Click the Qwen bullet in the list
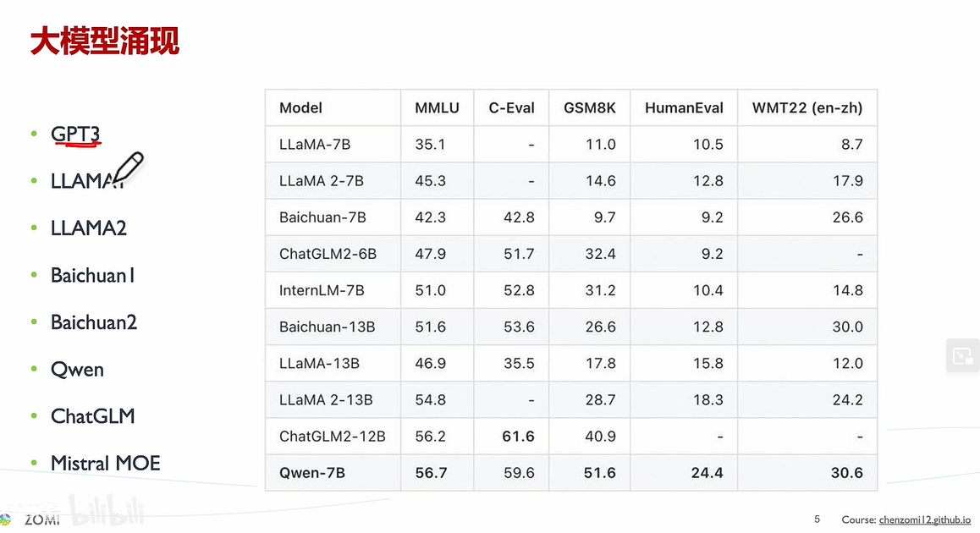 [77, 370]
